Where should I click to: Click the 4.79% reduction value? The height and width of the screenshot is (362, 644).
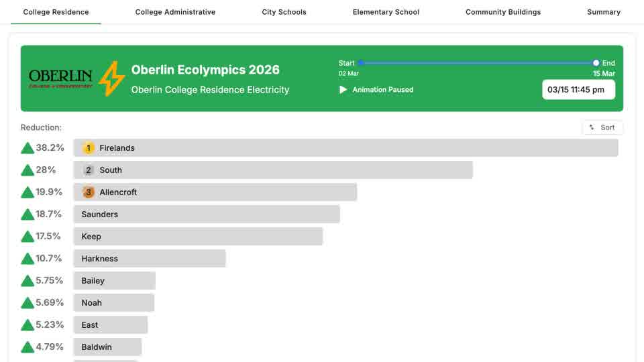tap(50, 347)
